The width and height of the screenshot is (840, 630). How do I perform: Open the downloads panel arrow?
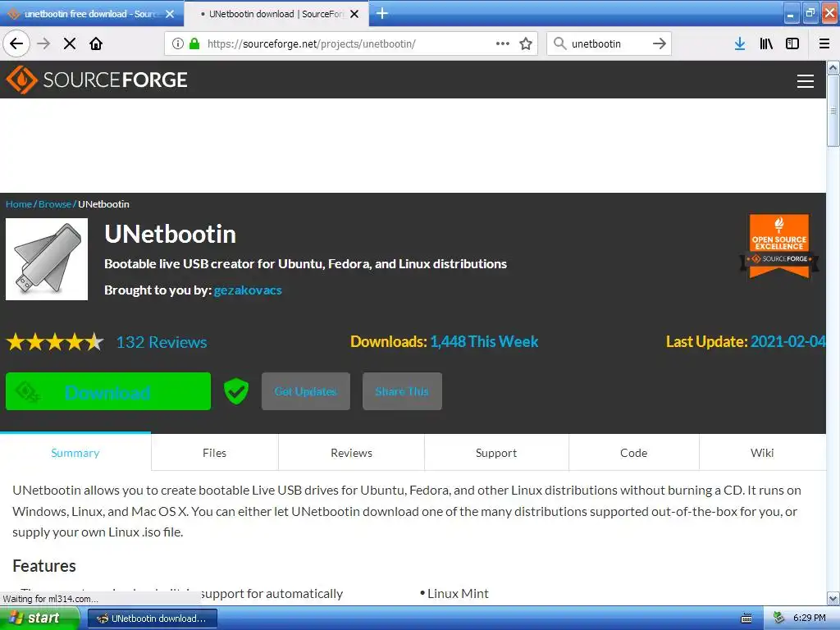coord(740,43)
